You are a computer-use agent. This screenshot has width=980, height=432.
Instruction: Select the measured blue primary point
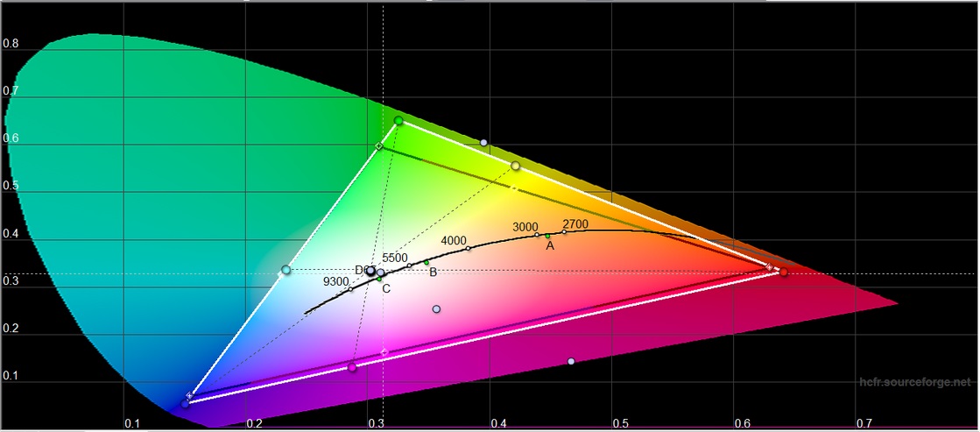pos(186,403)
